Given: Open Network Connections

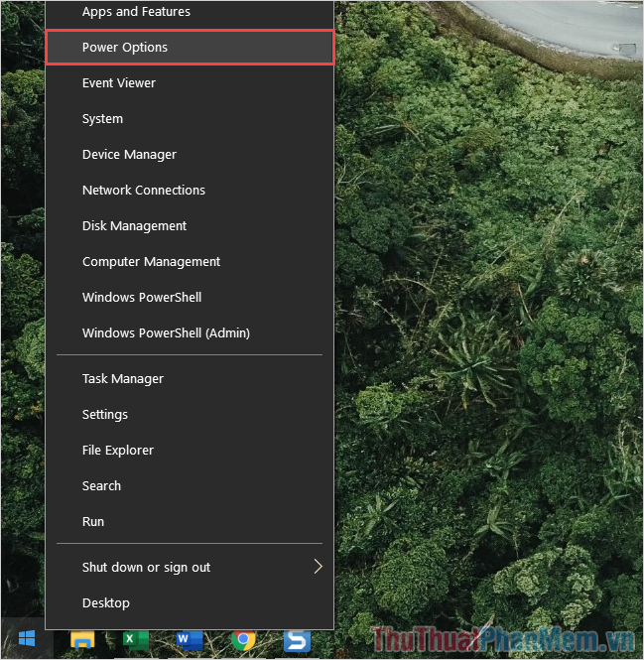Looking at the screenshot, I should tap(190, 191).
